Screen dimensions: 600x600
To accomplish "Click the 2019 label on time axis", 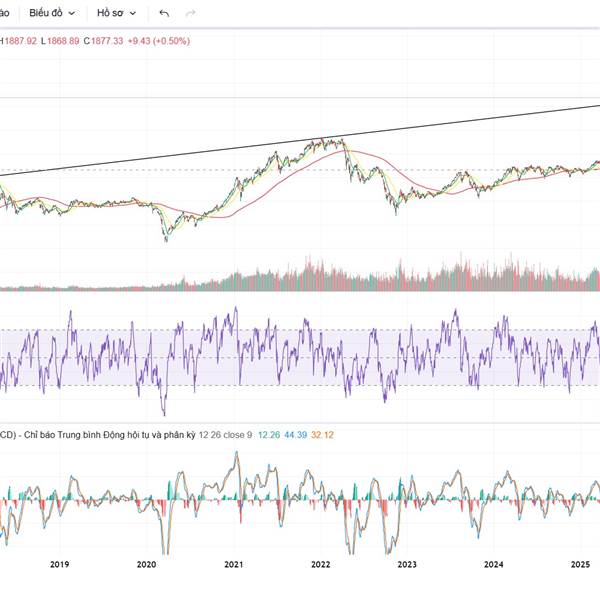I will pos(59,565).
